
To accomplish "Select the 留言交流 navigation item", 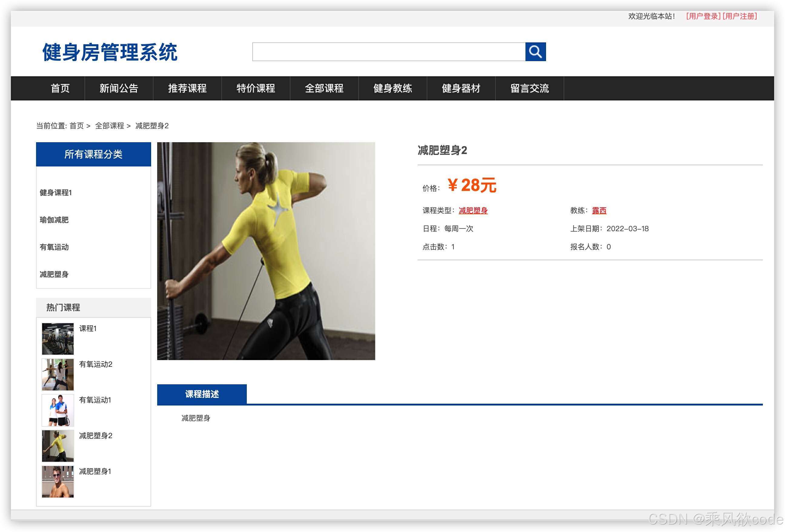I will pos(529,88).
